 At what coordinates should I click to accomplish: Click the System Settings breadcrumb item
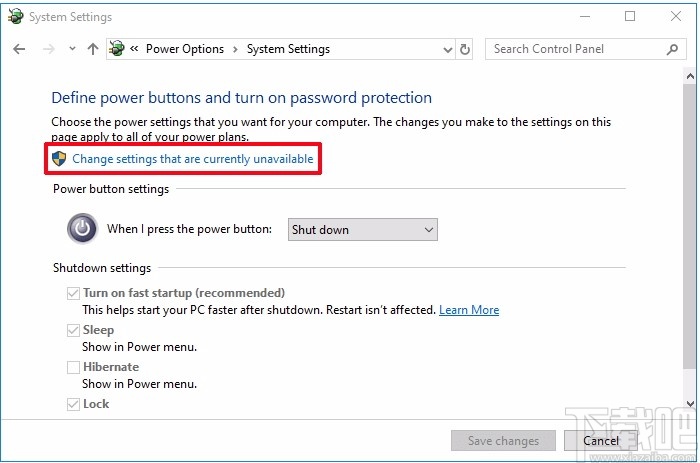(288, 49)
